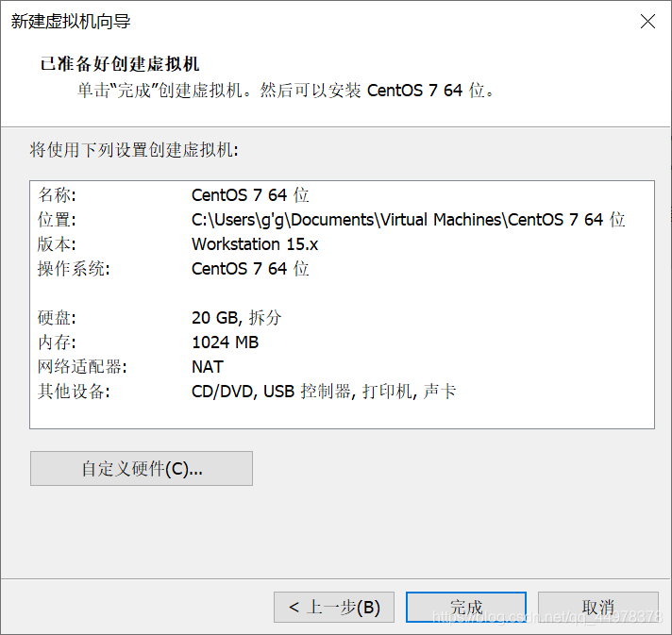Click the text 将使用下列设置创建虚拟机:
This screenshot has width=672, height=635.
point(134,150)
